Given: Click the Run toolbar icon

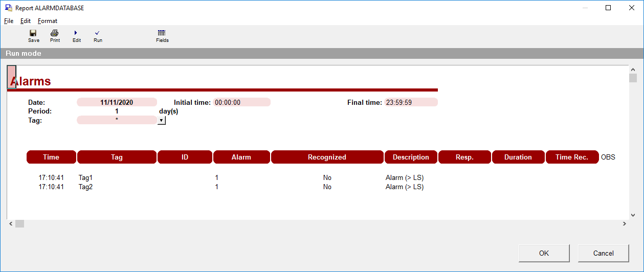Looking at the screenshot, I should [x=98, y=36].
